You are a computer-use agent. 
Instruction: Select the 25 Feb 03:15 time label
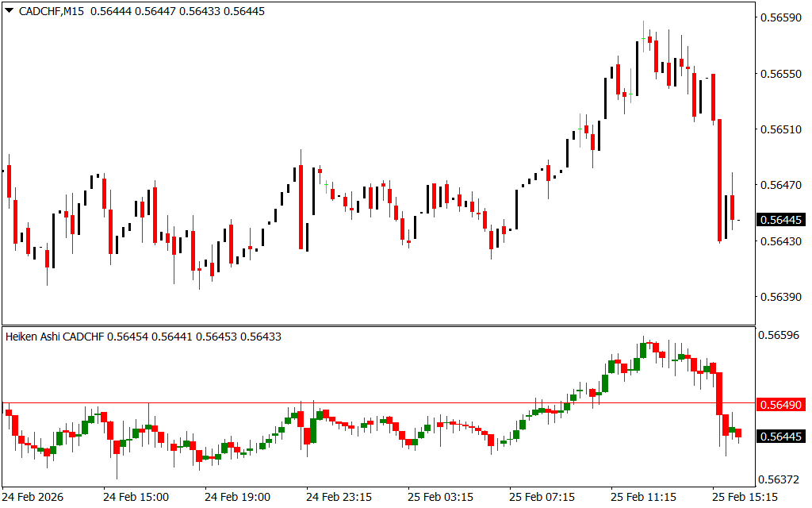(440, 497)
